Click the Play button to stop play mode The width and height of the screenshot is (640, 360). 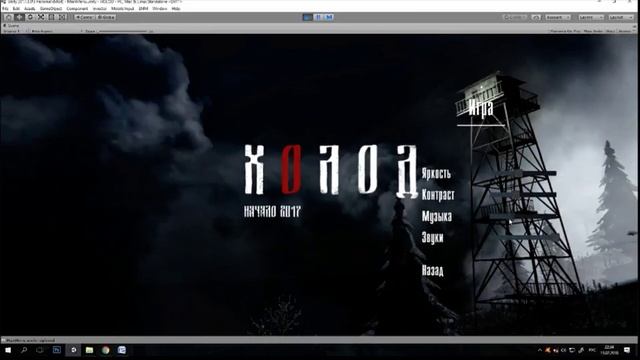pyautogui.click(x=307, y=17)
